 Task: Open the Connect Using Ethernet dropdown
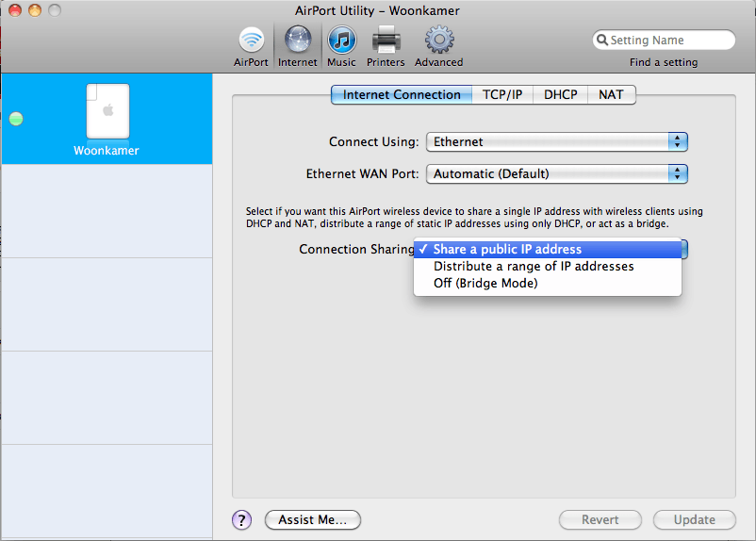tap(557, 141)
